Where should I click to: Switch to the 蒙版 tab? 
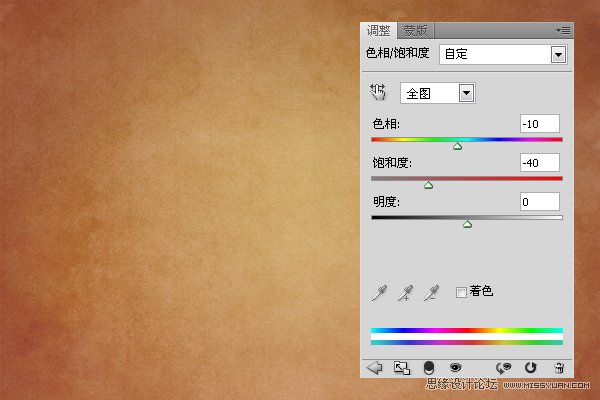416,31
